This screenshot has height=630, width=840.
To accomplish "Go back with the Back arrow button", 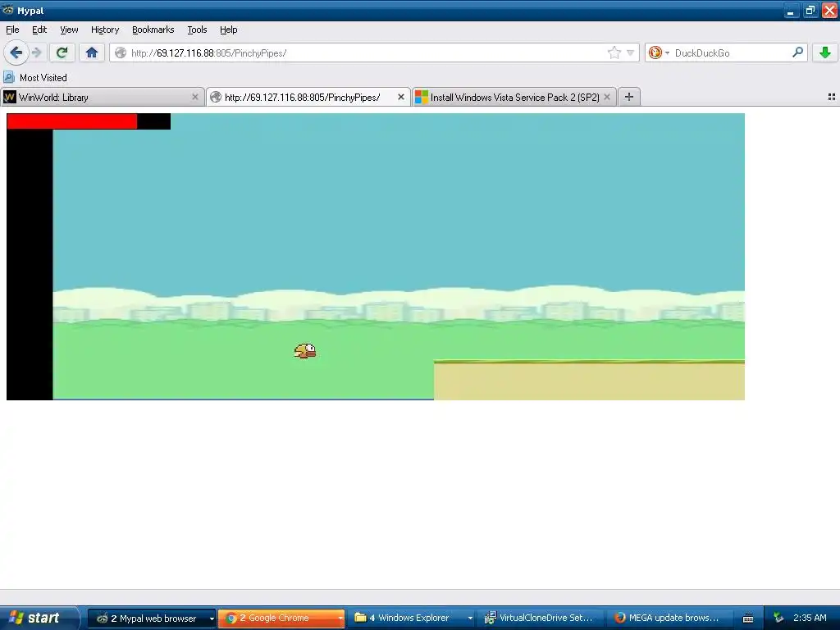I will [x=16, y=52].
